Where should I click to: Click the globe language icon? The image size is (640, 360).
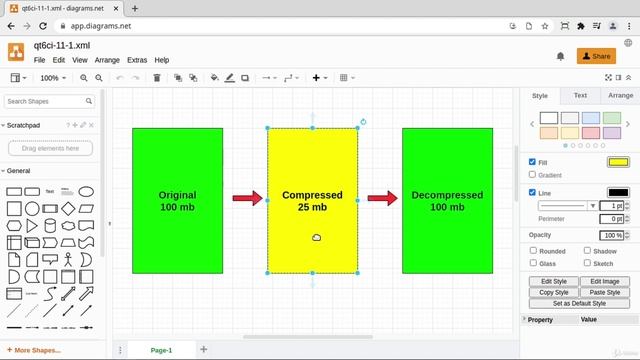(628, 43)
